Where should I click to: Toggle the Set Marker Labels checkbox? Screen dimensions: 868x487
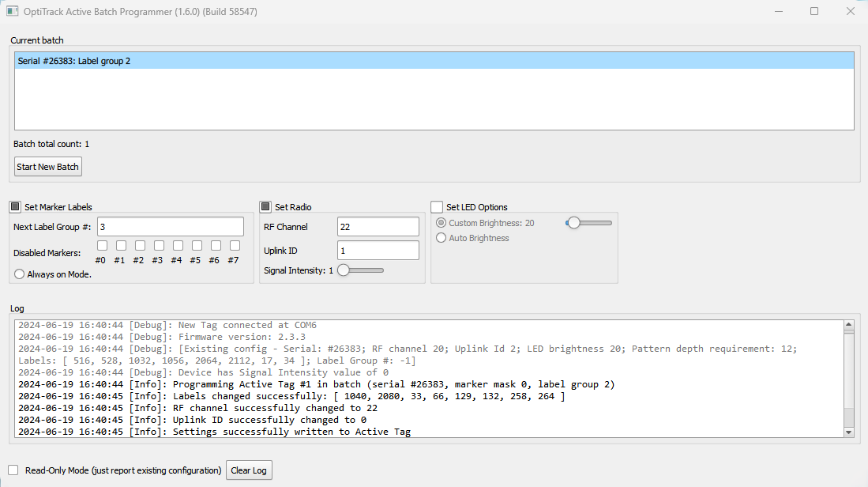click(15, 207)
